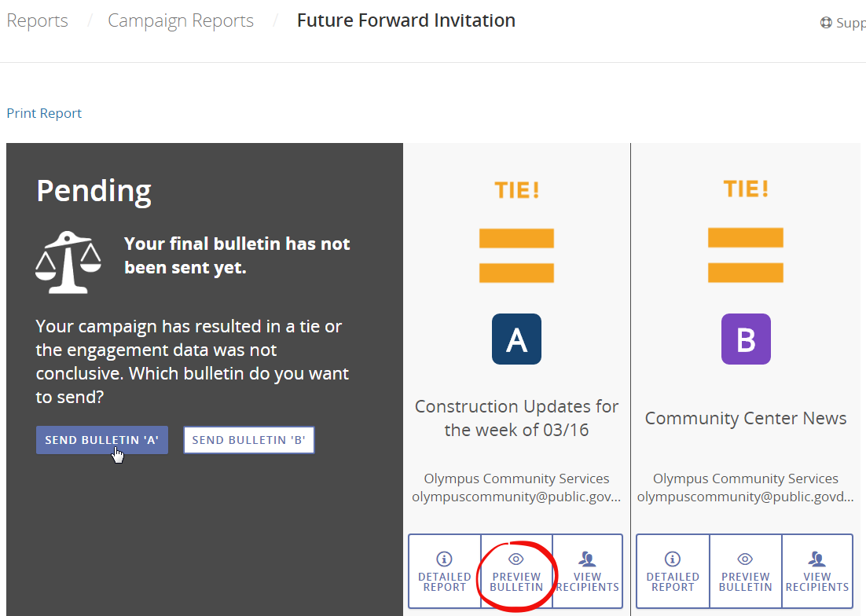
Task: Open Detailed Report for bulletin A
Action: click(445, 571)
